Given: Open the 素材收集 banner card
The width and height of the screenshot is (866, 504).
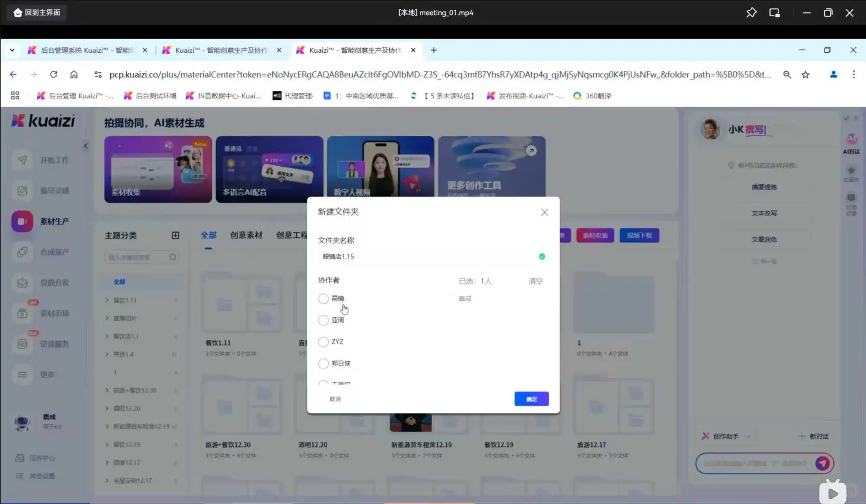Looking at the screenshot, I should (158, 169).
